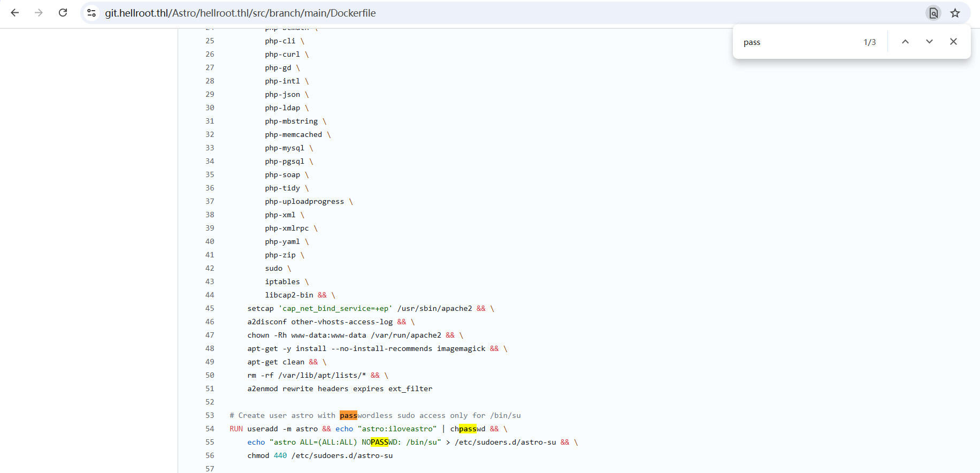Image resolution: width=980 pixels, height=473 pixels.
Task: Click 'php-ldap' package text
Action: click(282, 108)
